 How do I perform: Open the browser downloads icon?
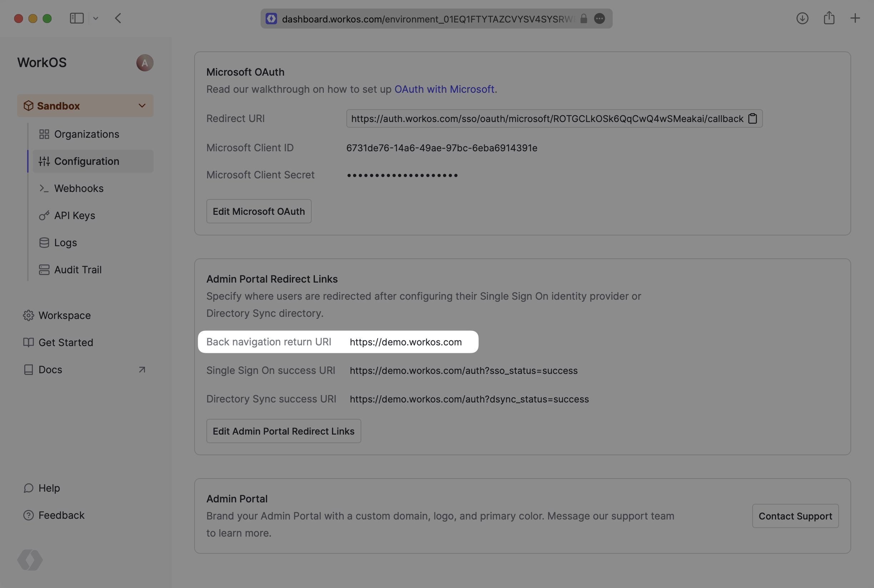802,19
